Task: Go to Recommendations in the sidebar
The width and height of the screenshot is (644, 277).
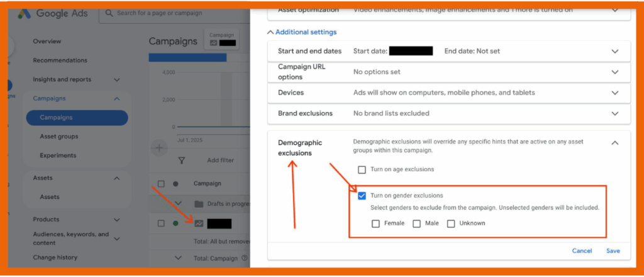Action: (60, 60)
